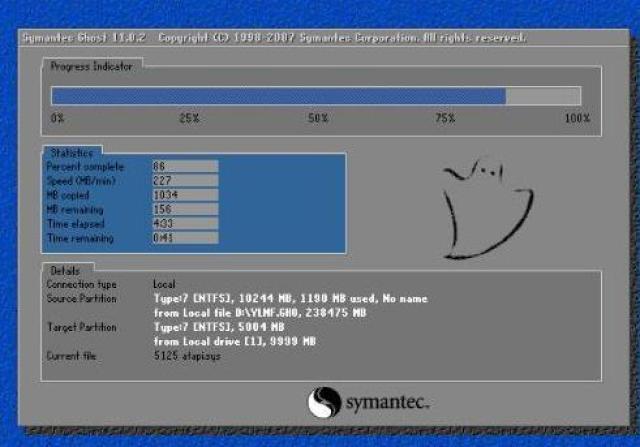This screenshot has width=640, height=447.
Task: Click the Symantec yin-yang logo
Action: [324, 402]
